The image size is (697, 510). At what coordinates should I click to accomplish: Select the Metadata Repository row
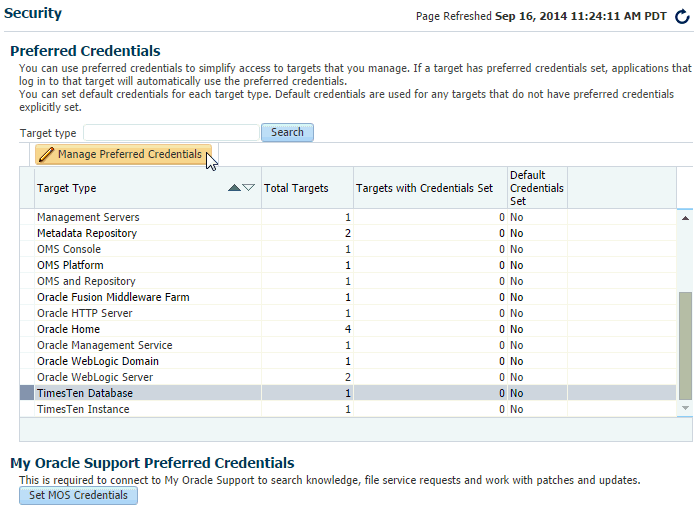(x=348, y=233)
